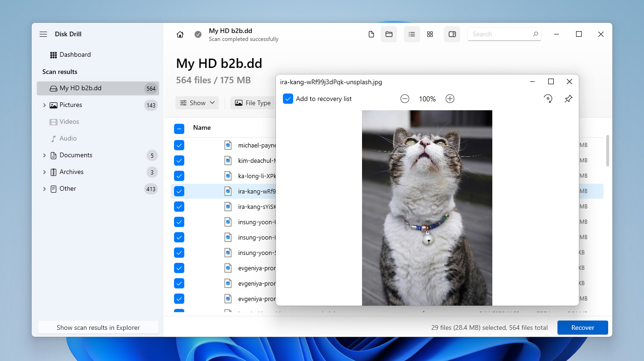Click the Dashboard grid icon
The image size is (644, 361).
54,55
